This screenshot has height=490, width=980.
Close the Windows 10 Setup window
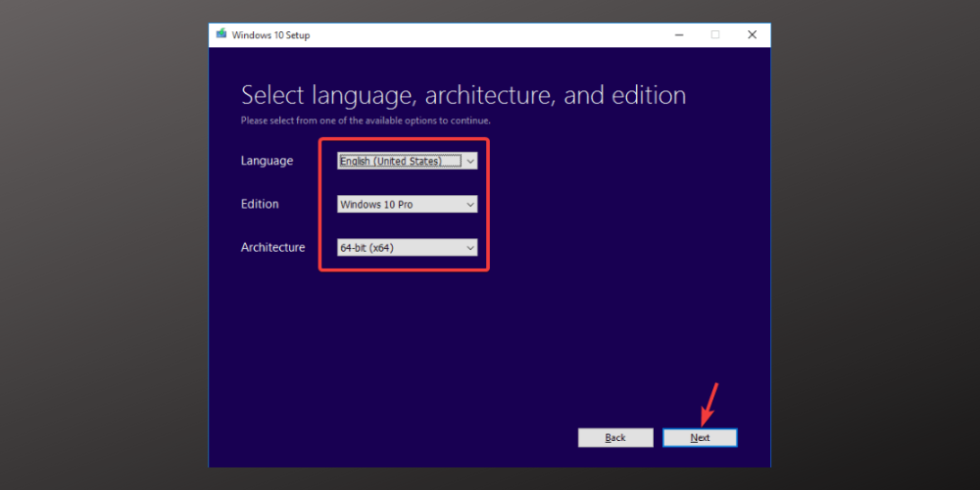(752, 35)
